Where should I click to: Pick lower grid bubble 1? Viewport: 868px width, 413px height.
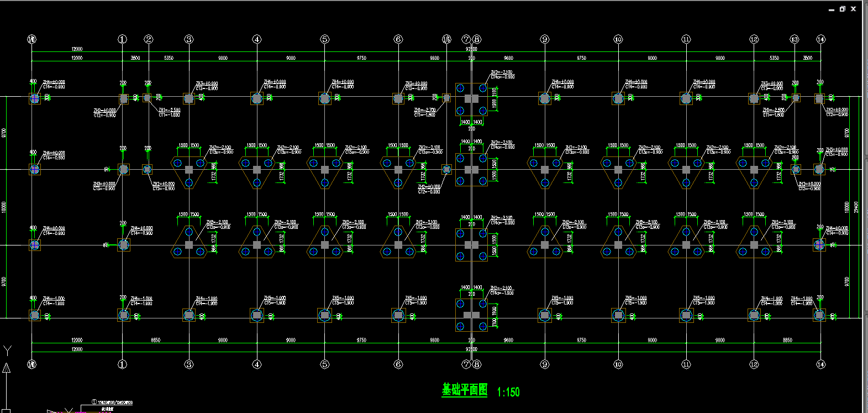[x=123, y=364]
